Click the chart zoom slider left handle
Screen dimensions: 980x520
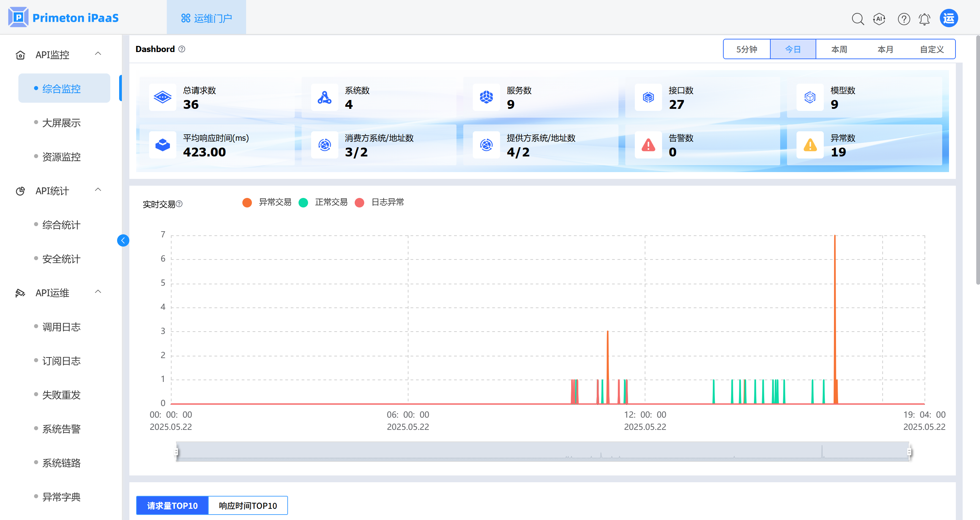pyautogui.click(x=177, y=452)
